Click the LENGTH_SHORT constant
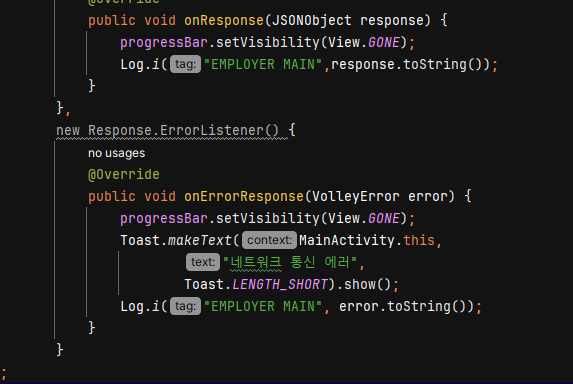Viewport: 573px width, 384px height. click(280, 284)
